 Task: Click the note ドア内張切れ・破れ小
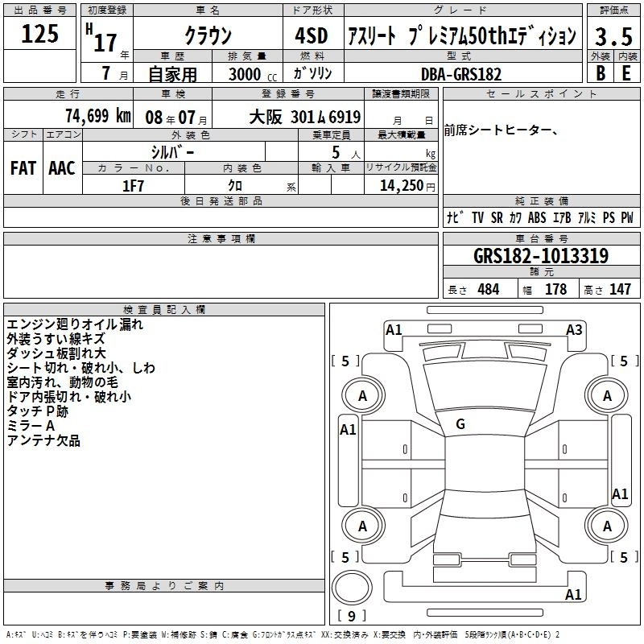point(69,396)
